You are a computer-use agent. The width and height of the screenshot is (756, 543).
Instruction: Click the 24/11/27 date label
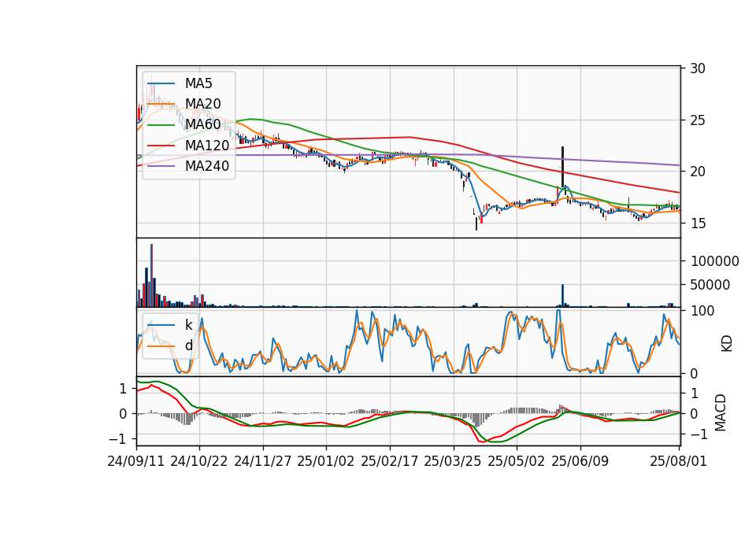263,461
